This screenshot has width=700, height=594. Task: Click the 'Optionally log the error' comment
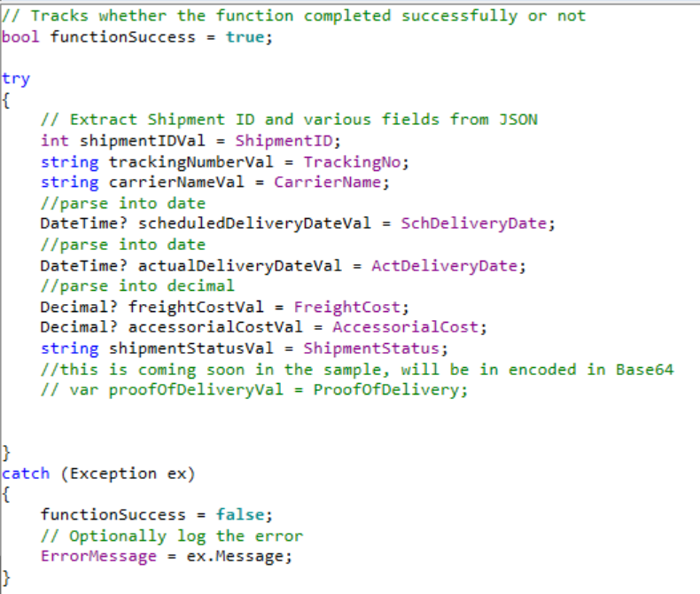tap(172, 536)
